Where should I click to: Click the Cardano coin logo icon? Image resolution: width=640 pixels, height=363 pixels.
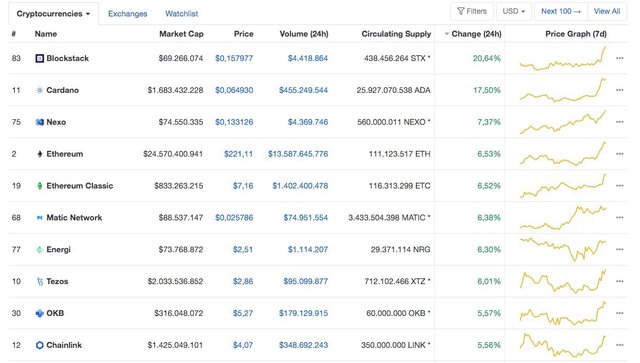pos(40,90)
